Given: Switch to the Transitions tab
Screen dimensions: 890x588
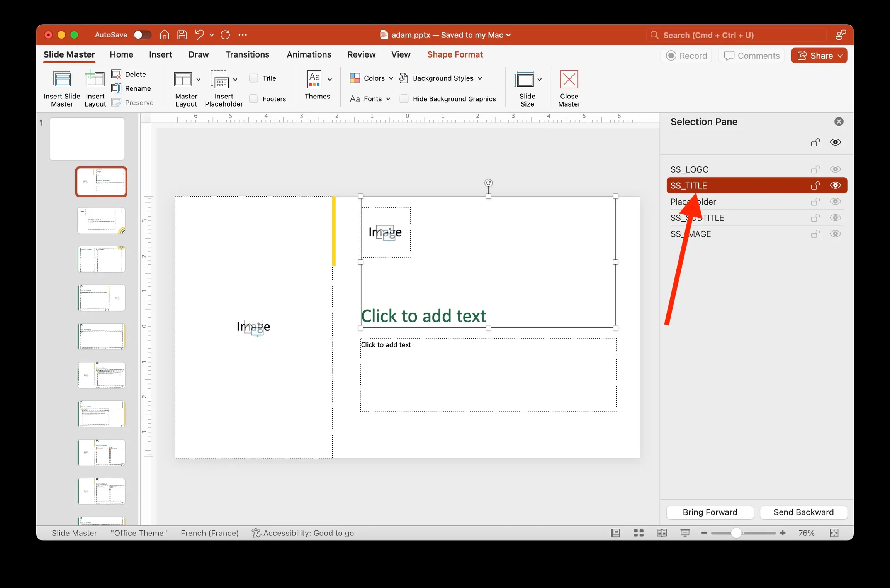Looking at the screenshot, I should [247, 54].
